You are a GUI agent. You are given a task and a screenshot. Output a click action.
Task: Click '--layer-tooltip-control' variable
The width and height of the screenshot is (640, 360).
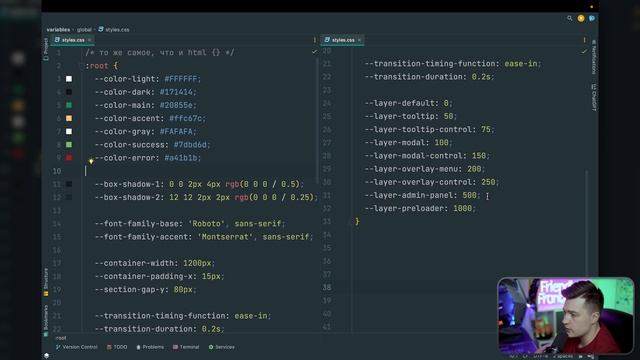coord(418,129)
